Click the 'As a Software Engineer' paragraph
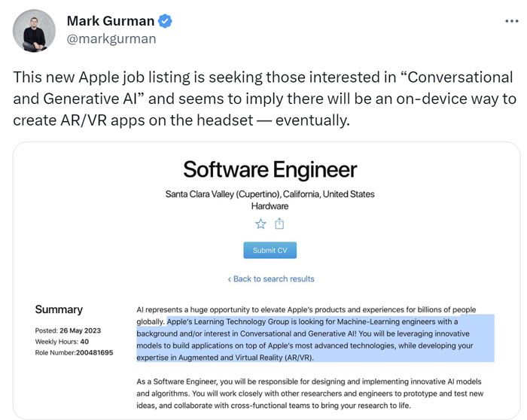This screenshot has height=420, width=527. point(310,394)
